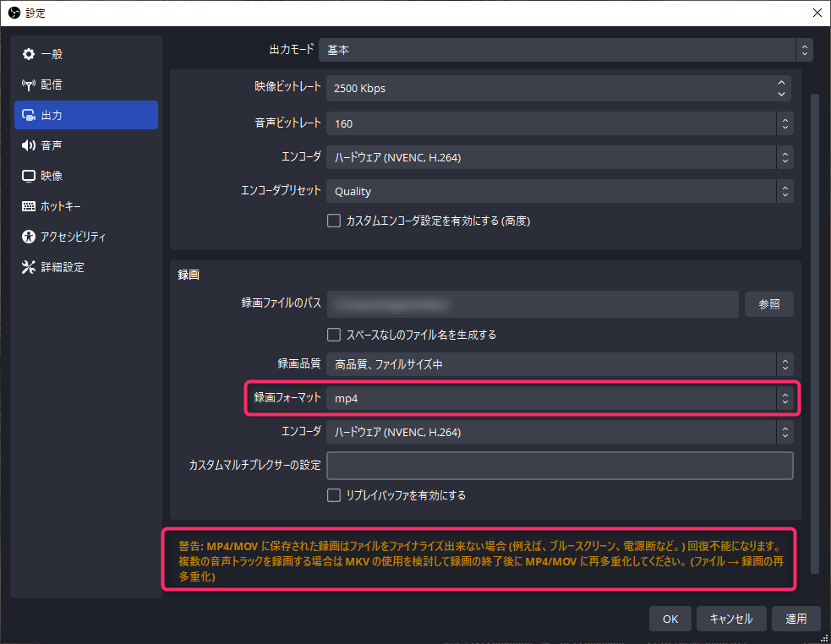This screenshot has width=831, height=644.
Task: Expand the 録画品質 dropdown
Action: click(559, 364)
